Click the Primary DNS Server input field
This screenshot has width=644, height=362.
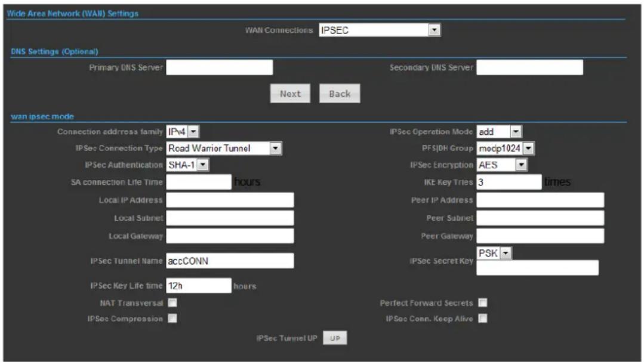(219, 67)
